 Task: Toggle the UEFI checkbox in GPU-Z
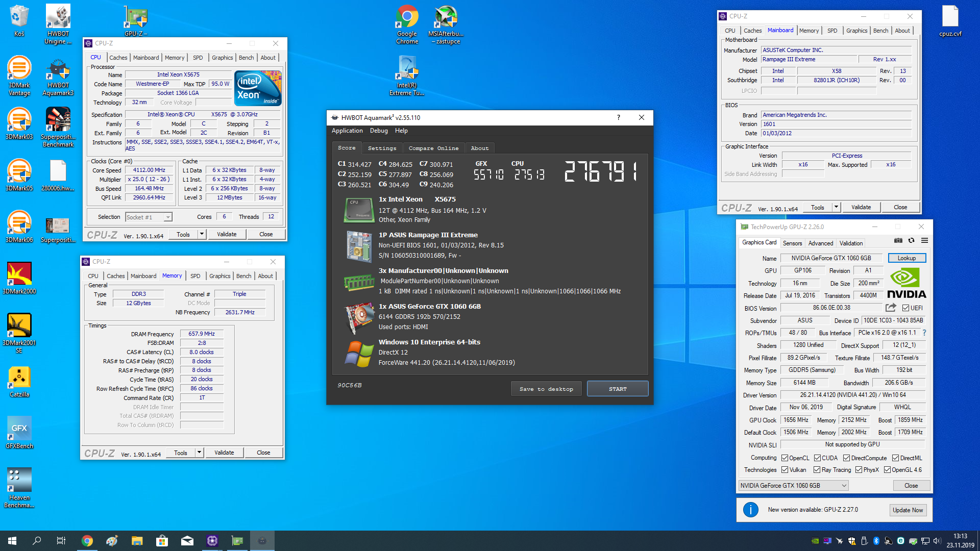[x=905, y=308]
